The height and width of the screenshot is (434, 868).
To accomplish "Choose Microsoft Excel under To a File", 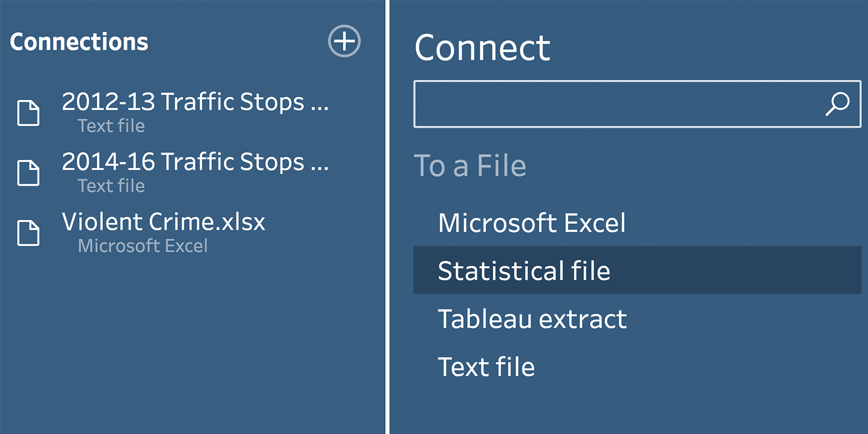I will (x=532, y=223).
